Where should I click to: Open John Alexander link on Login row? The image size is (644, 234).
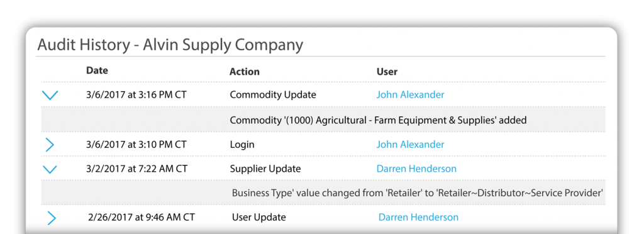click(410, 145)
